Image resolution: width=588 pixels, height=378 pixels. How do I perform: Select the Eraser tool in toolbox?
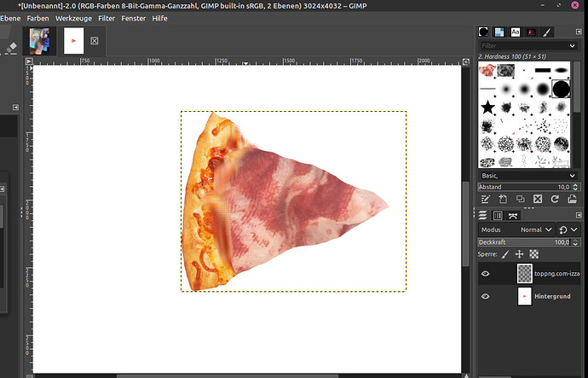[11, 48]
